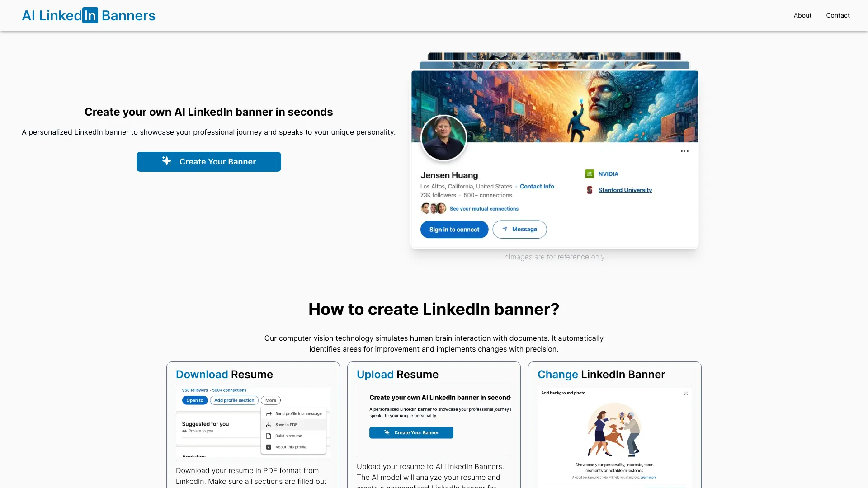Click the 'About' navigation menu item
868x488 pixels.
(802, 15)
